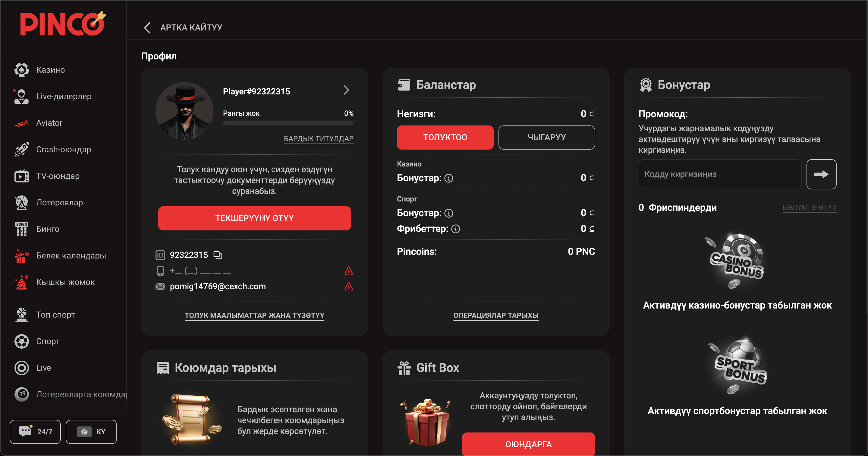
Task: Select Aviator from the sidebar
Action: point(49,123)
